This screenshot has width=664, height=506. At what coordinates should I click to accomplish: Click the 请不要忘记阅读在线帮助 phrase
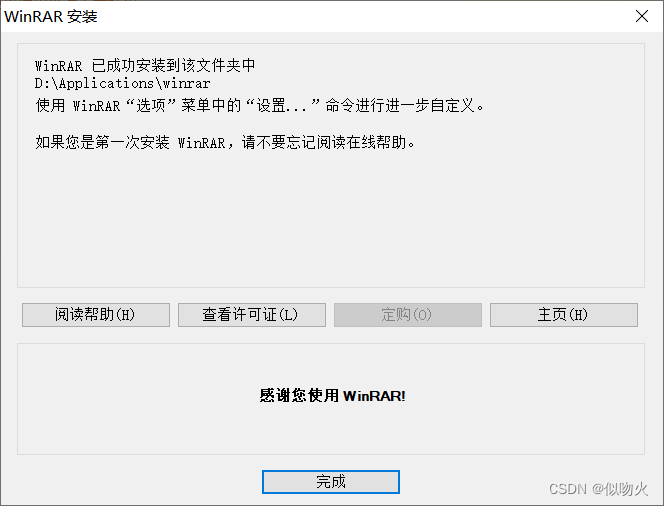[324, 142]
